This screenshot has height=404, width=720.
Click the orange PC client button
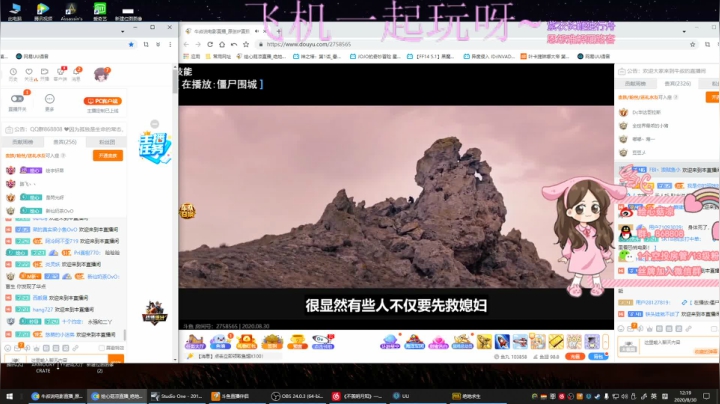[x=102, y=101]
